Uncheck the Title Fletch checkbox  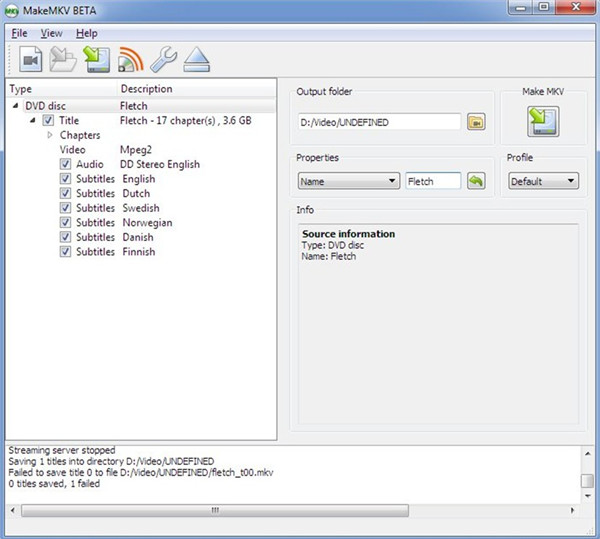coord(48,120)
